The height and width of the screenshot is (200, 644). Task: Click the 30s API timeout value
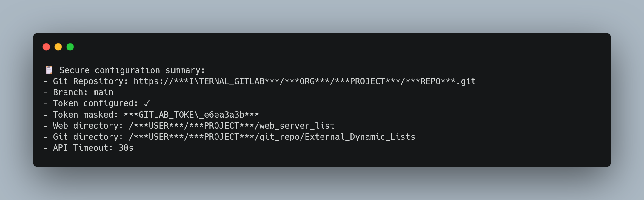[126, 148]
